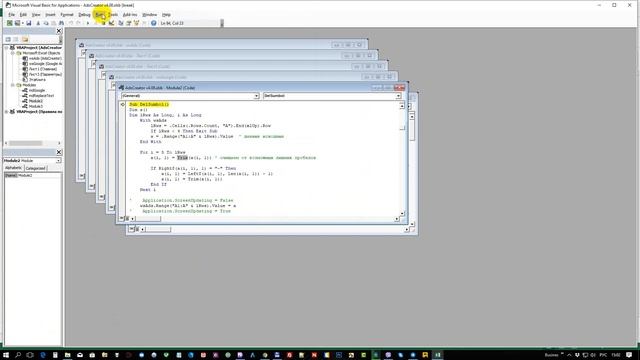
Task: Open the Insert menu
Action: (x=50, y=15)
